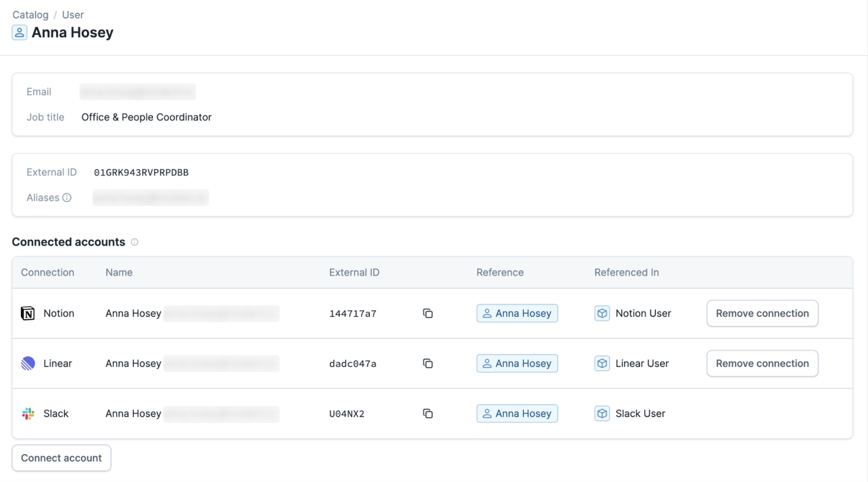
Task: Copy the Linear external ID dadc047a
Action: (427, 364)
